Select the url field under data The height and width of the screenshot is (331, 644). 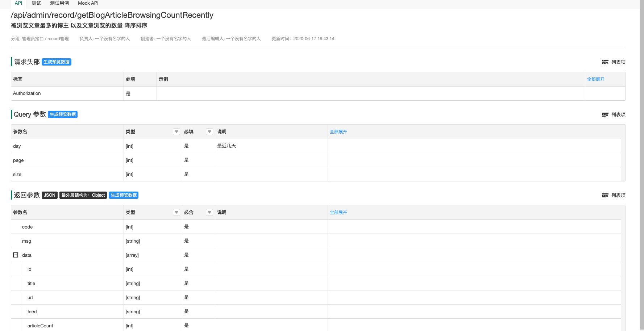[30, 298]
